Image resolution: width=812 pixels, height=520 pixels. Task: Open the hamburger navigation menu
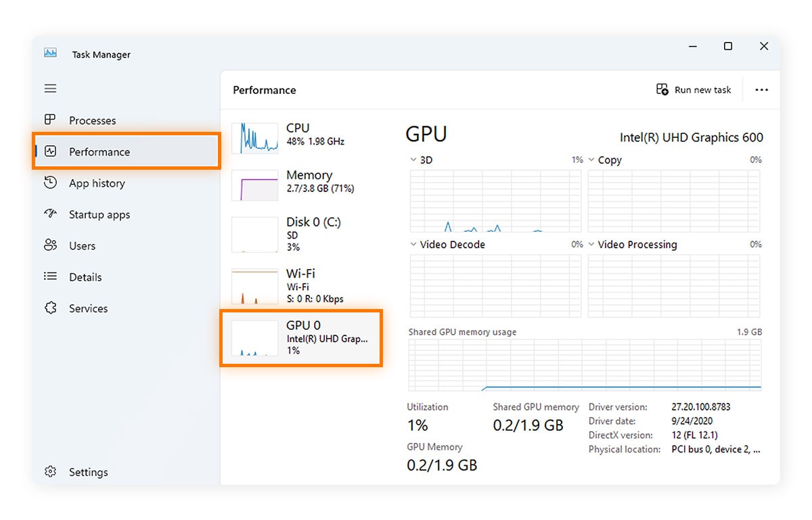click(50, 89)
